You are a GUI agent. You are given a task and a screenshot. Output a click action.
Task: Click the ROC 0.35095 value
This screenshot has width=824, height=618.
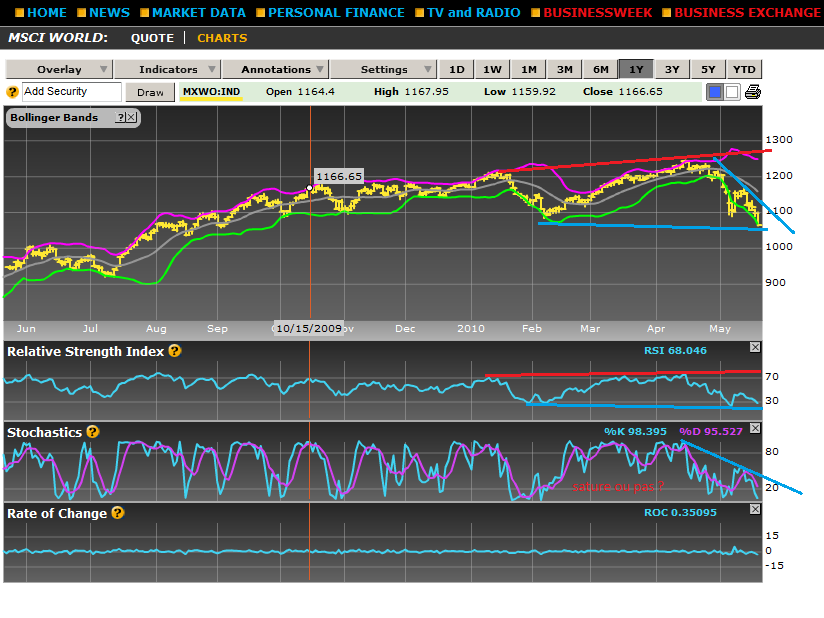pyautogui.click(x=681, y=512)
